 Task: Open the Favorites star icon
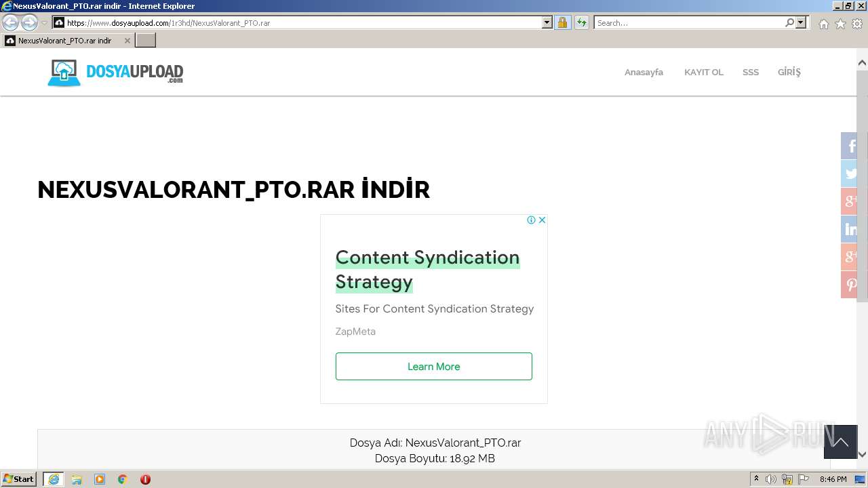point(840,24)
